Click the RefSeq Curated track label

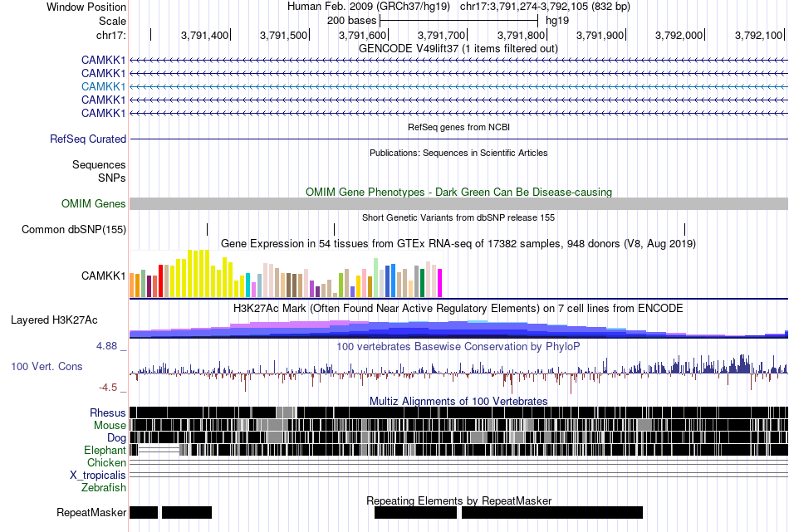coord(87,139)
